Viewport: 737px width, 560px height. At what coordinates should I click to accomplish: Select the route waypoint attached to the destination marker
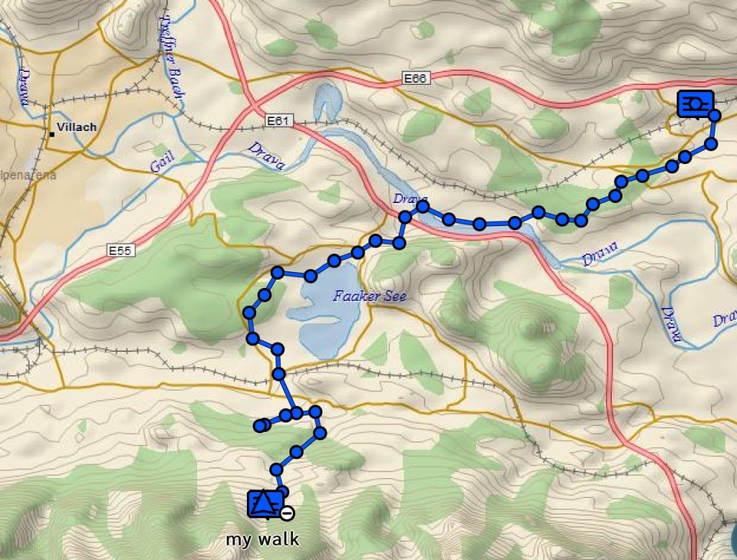click(715, 116)
